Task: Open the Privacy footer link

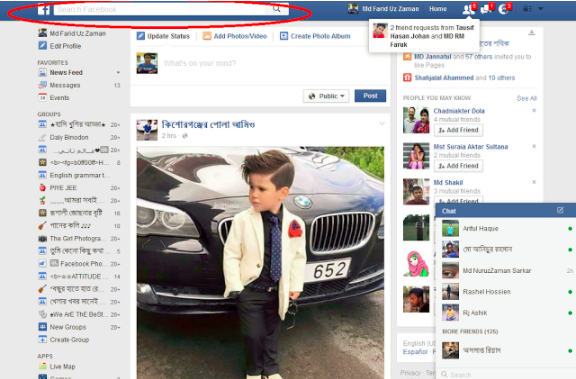Action: click(x=410, y=373)
